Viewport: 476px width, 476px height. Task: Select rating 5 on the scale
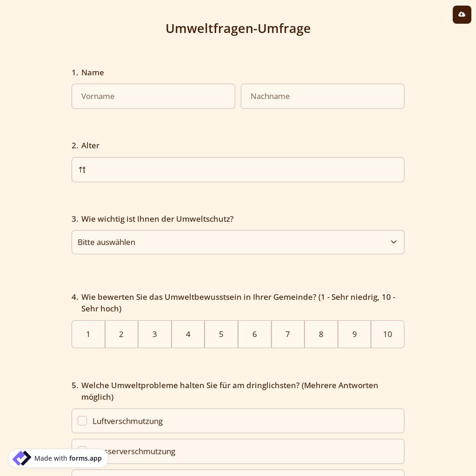221,334
